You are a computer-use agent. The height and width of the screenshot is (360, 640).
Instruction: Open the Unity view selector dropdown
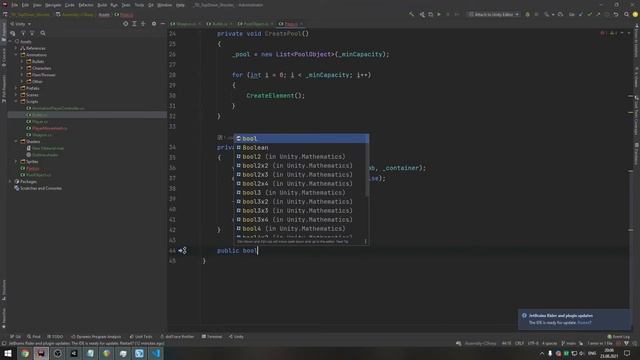point(20,24)
